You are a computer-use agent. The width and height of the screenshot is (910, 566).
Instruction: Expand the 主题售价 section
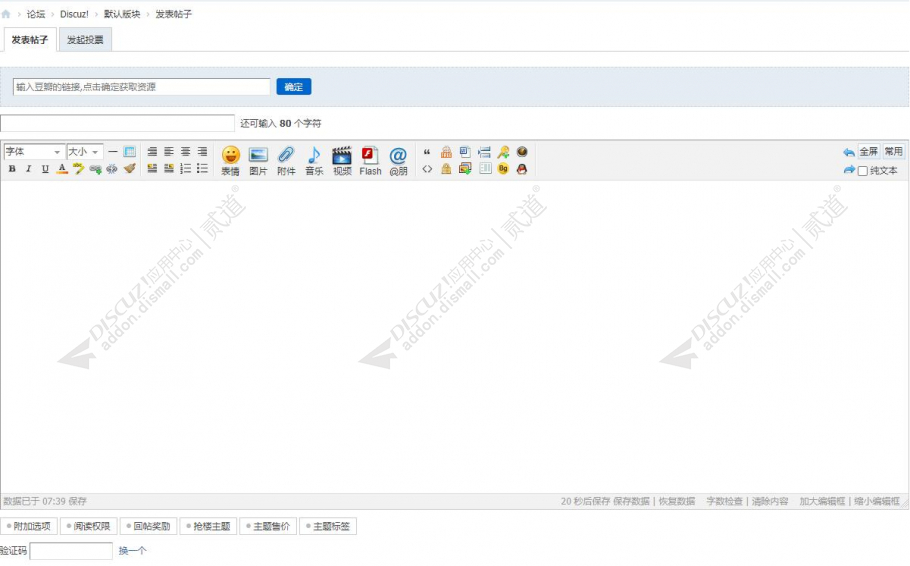tap(268, 527)
